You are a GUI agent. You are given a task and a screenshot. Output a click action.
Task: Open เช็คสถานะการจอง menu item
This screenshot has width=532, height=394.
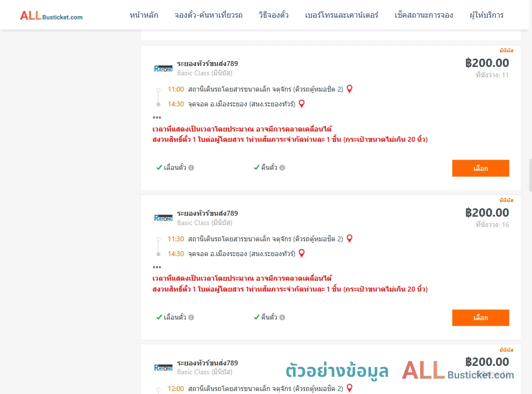coord(424,15)
